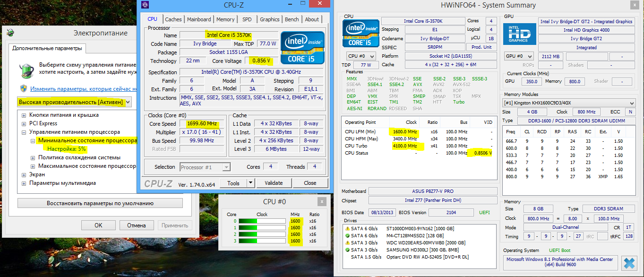Image resolution: width=644 pixels, height=277 pixels.
Task: Click "Восстановить параметры по умолчанию" button
Action: [100, 203]
